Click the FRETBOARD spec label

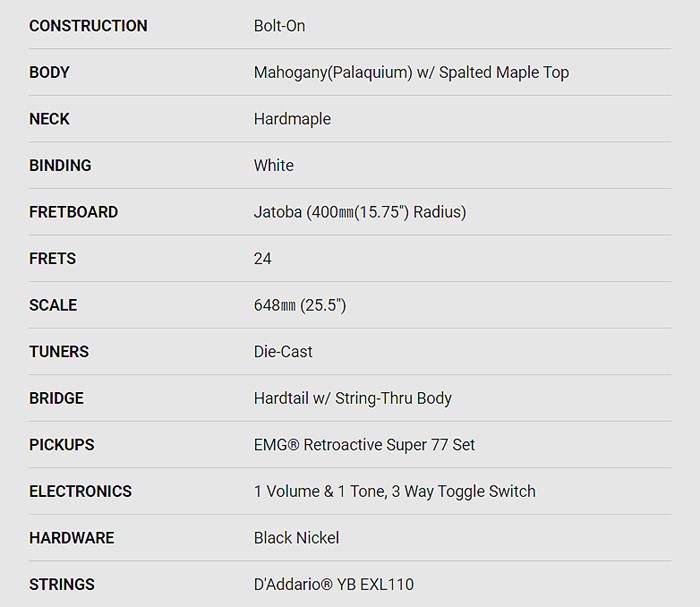point(73,212)
